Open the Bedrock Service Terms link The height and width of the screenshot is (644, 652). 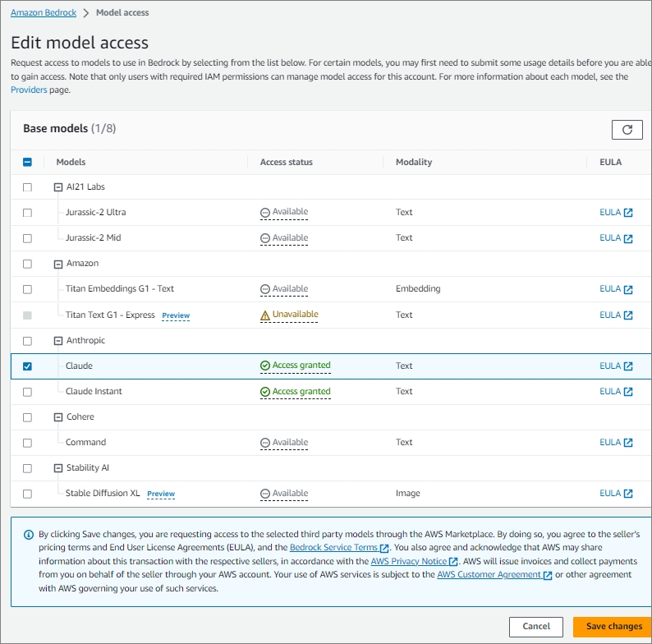(333, 548)
